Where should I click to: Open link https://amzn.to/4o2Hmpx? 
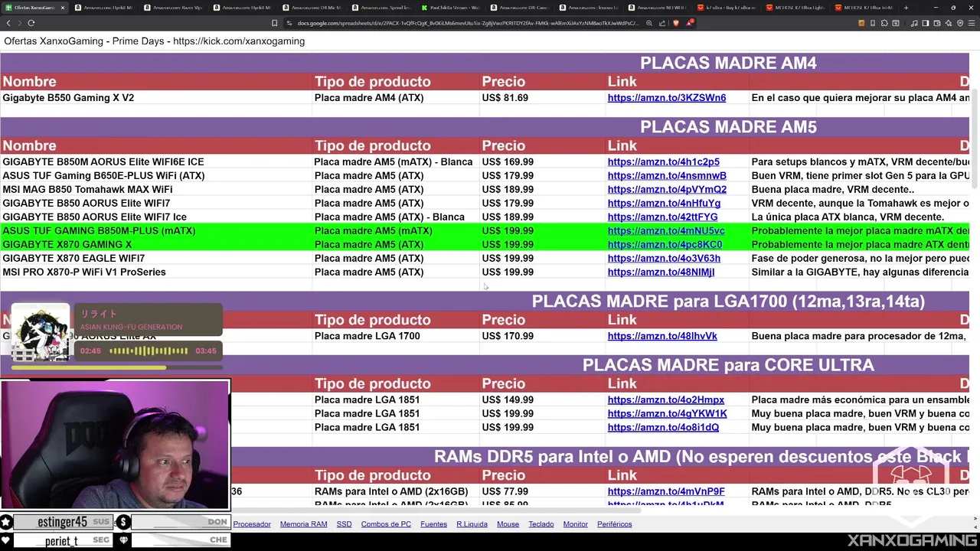(x=666, y=400)
